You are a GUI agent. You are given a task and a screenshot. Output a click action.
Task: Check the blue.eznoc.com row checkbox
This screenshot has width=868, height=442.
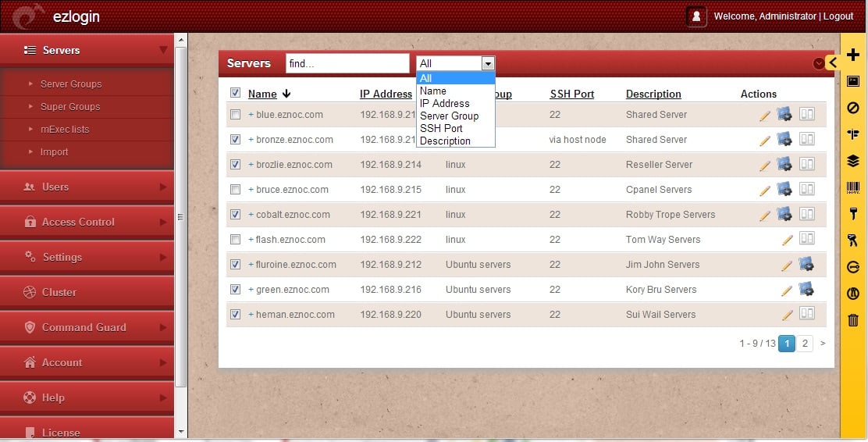[x=235, y=115]
